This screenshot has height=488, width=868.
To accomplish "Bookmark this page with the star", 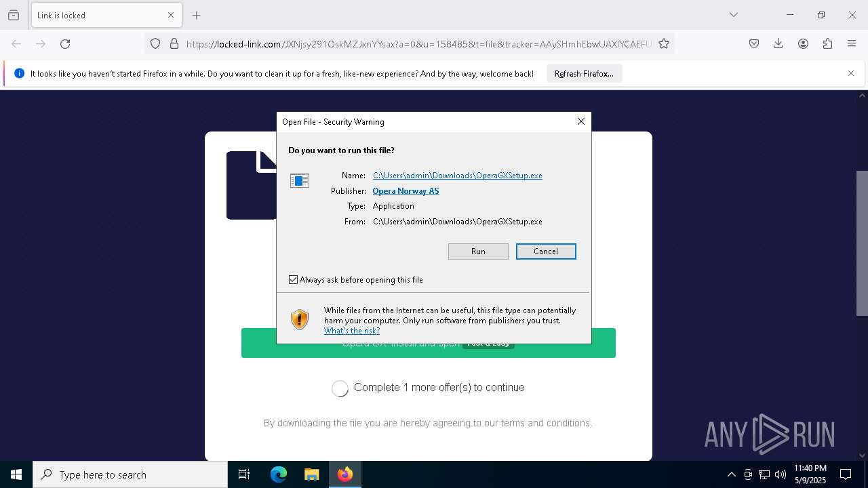I will coord(664,44).
